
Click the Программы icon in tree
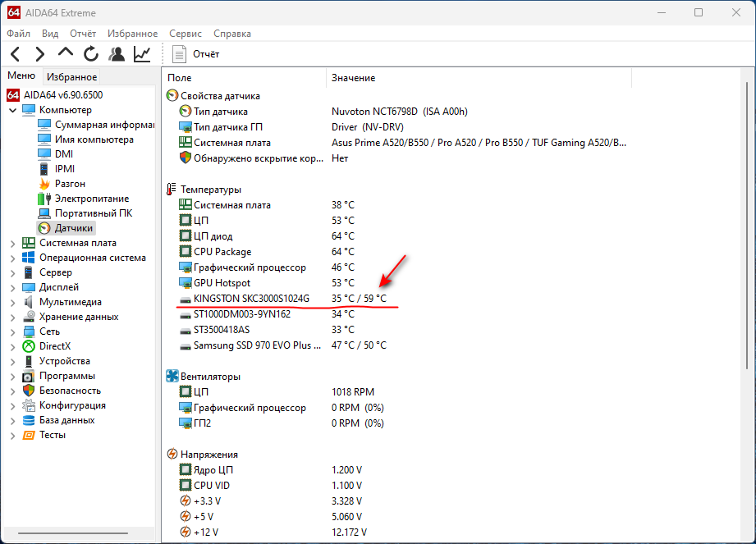pos(29,376)
